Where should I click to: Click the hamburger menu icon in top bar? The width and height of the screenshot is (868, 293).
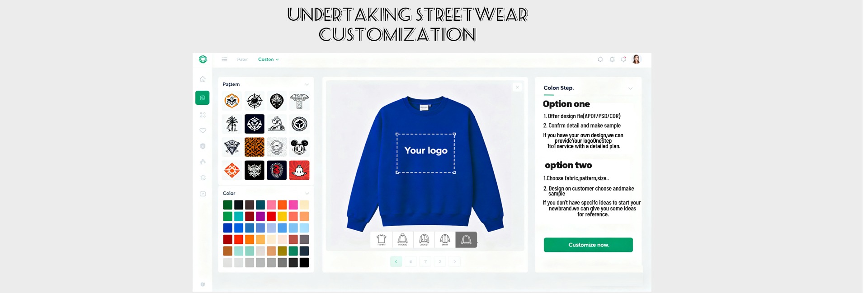pos(224,59)
